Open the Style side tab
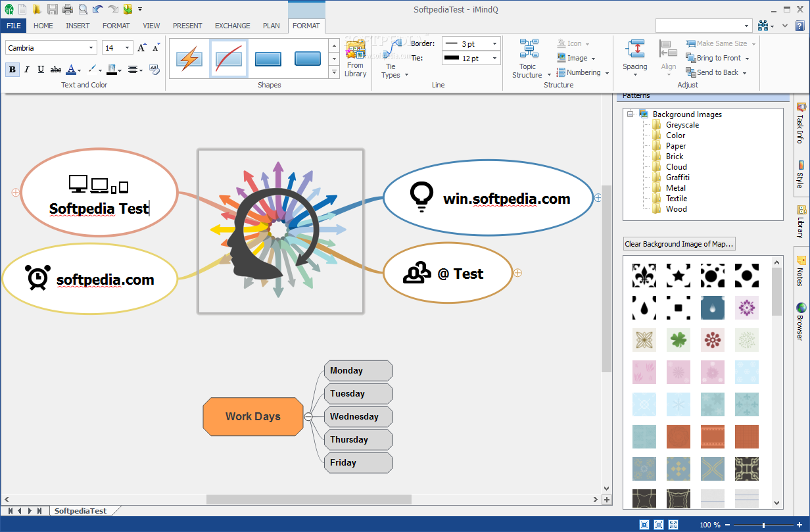The image size is (810, 532). pyautogui.click(x=801, y=174)
